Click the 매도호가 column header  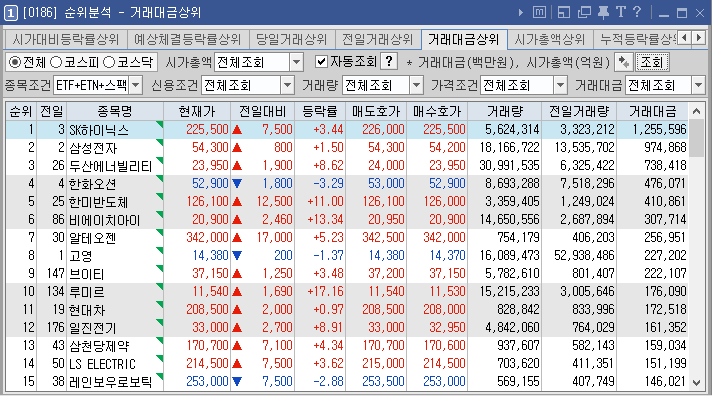(376, 111)
